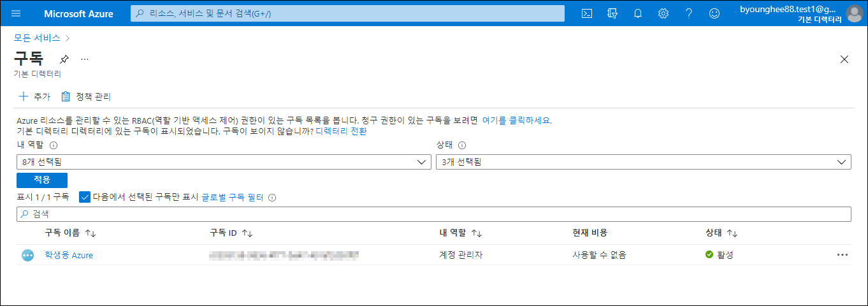The width and height of the screenshot is (868, 306).
Task: Show info tooltip next to 상태 filter
Action: [x=462, y=145]
